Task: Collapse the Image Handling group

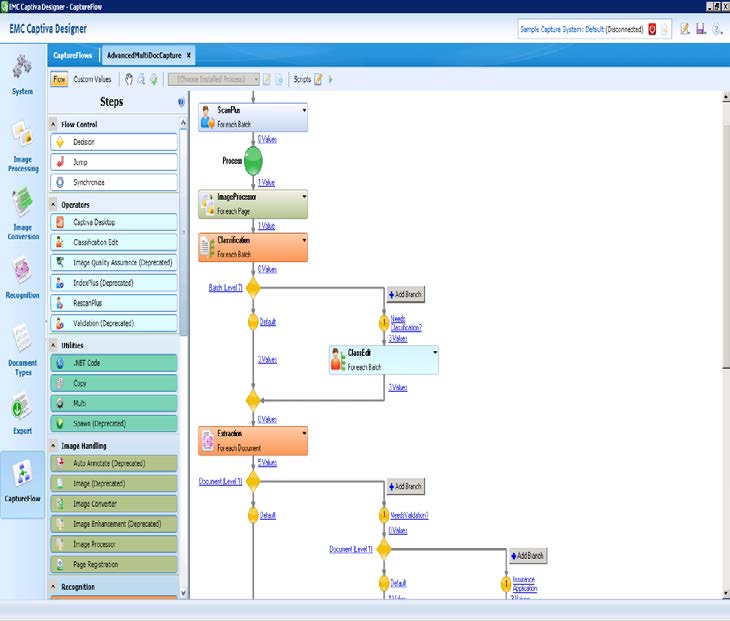Action: click(x=53, y=446)
